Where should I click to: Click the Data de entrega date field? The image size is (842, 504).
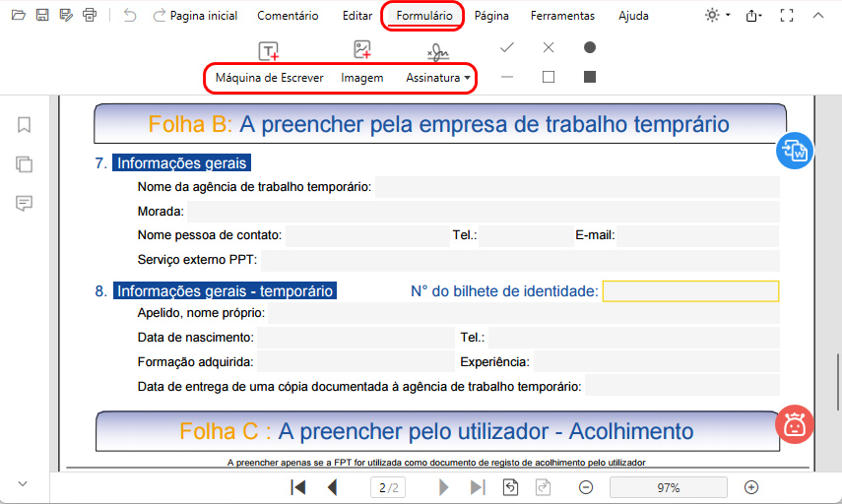(x=682, y=387)
